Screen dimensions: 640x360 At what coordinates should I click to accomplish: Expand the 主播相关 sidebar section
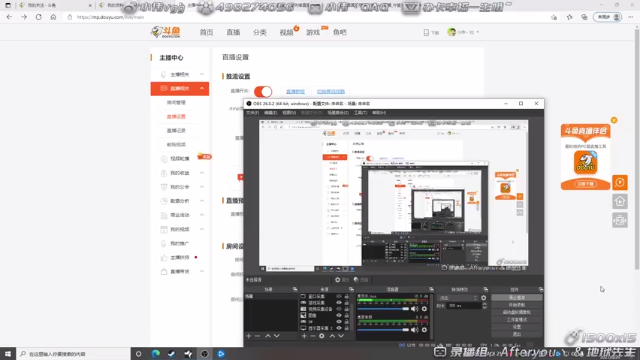[202, 74]
